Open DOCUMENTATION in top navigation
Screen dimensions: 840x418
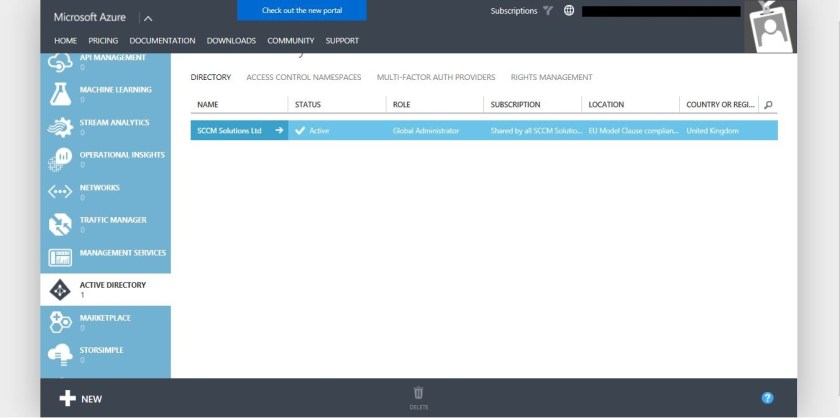[x=162, y=41]
